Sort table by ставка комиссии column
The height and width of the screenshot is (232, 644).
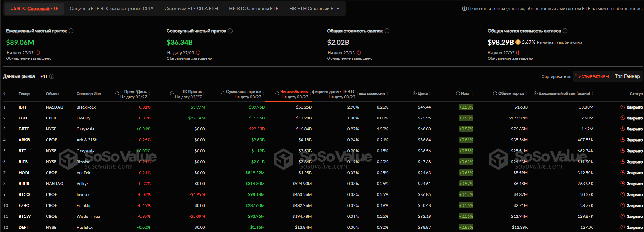point(387,94)
